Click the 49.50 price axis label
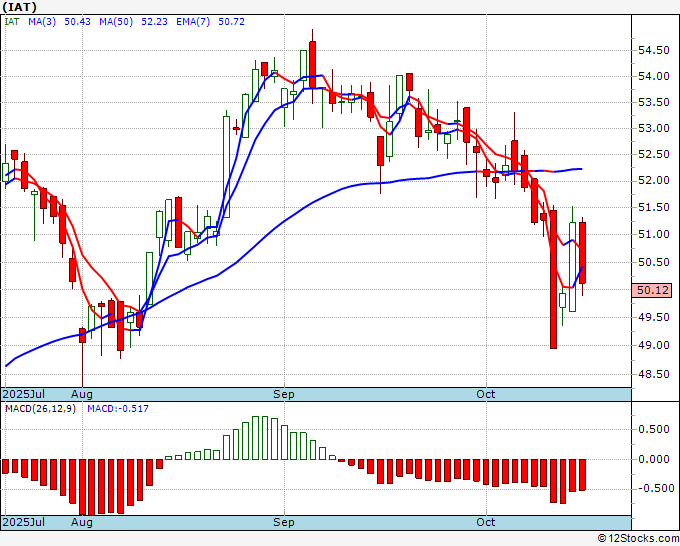This screenshot has height=546, width=680. click(654, 317)
